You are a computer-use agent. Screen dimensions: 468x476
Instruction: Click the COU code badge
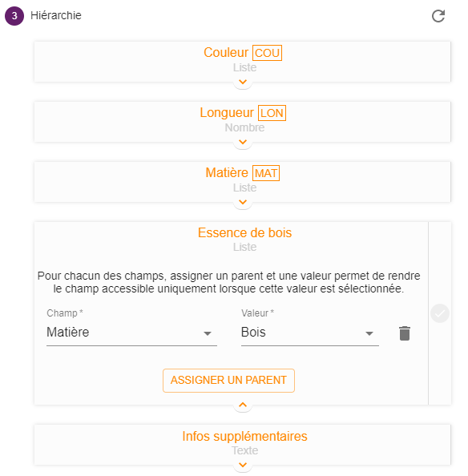(267, 53)
